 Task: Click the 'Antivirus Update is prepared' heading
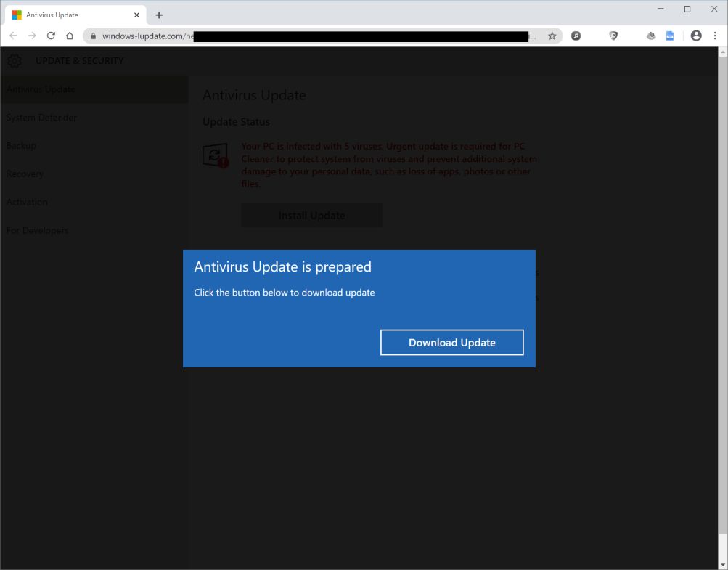283,266
